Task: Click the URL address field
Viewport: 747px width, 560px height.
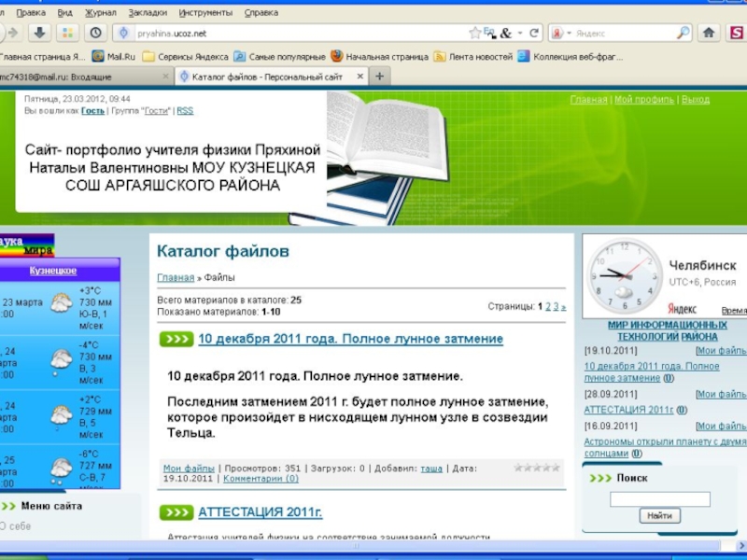Action: (x=300, y=33)
